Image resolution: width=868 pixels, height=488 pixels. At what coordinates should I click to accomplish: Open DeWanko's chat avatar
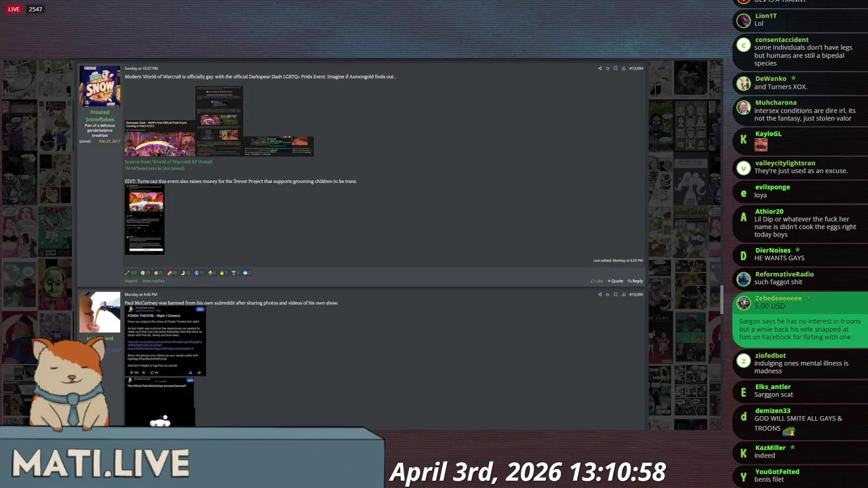click(x=744, y=84)
